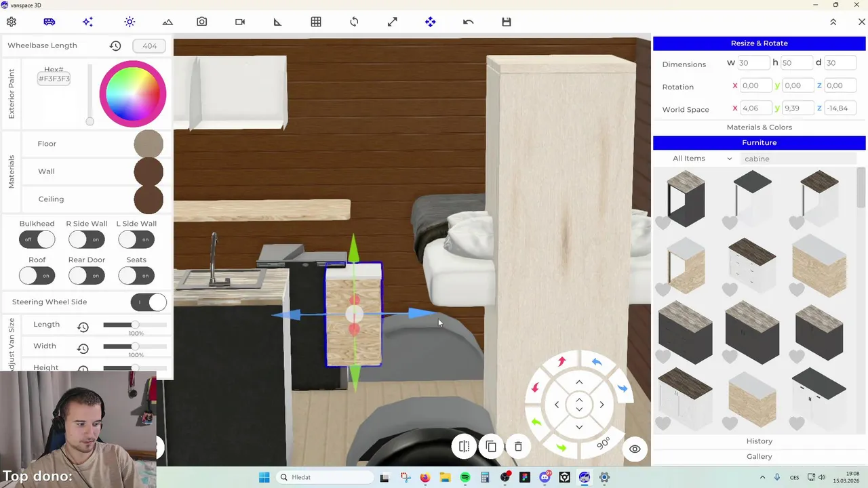Screen dimensions: 868x488
Task: Click the red rotation arrow on the dial
Action: (x=561, y=362)
